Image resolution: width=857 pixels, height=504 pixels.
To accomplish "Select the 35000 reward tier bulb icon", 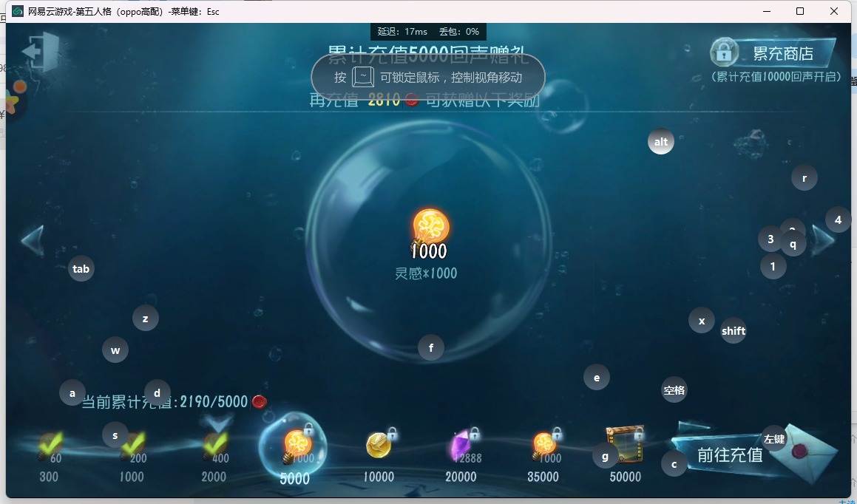I will [545, 445].
